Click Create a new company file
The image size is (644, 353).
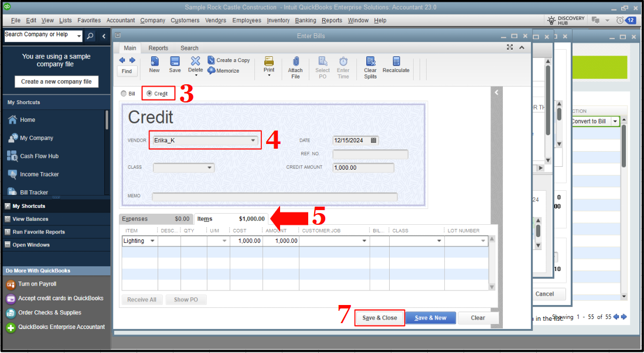tap(57, 82)
